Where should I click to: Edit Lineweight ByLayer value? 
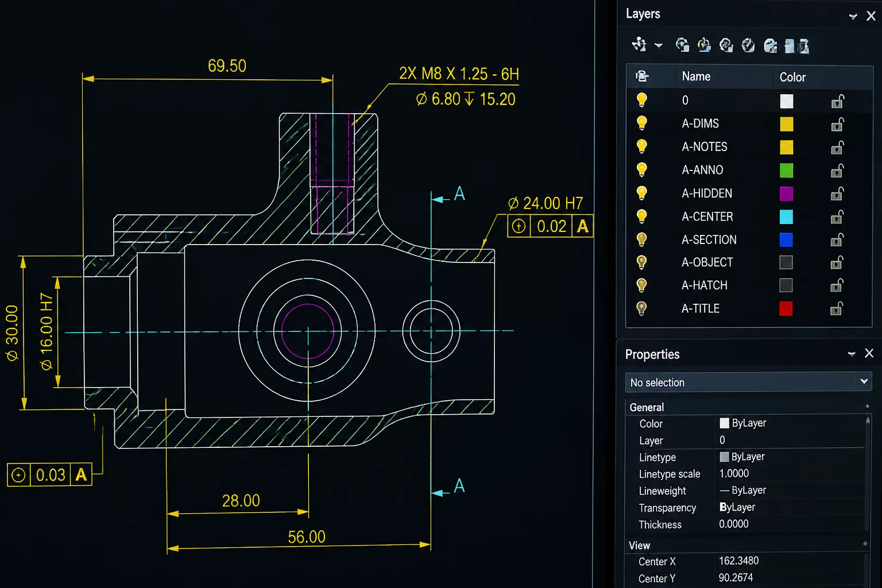(743, 490)
